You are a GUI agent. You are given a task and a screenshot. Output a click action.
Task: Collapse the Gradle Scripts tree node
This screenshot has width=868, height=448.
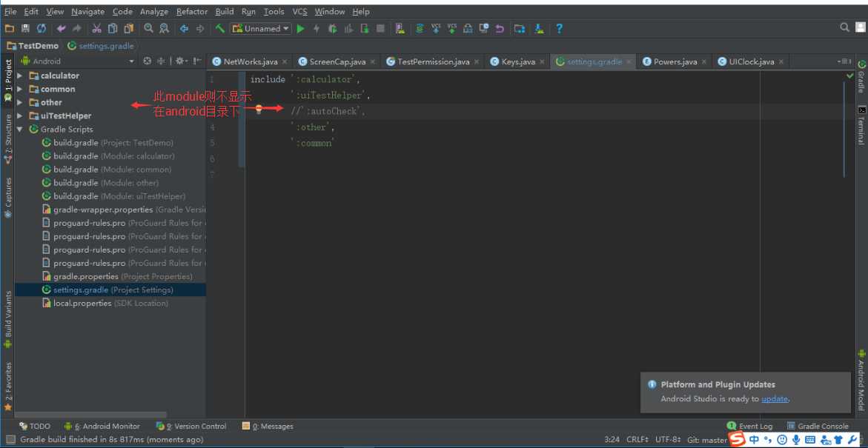click(20, 129)
